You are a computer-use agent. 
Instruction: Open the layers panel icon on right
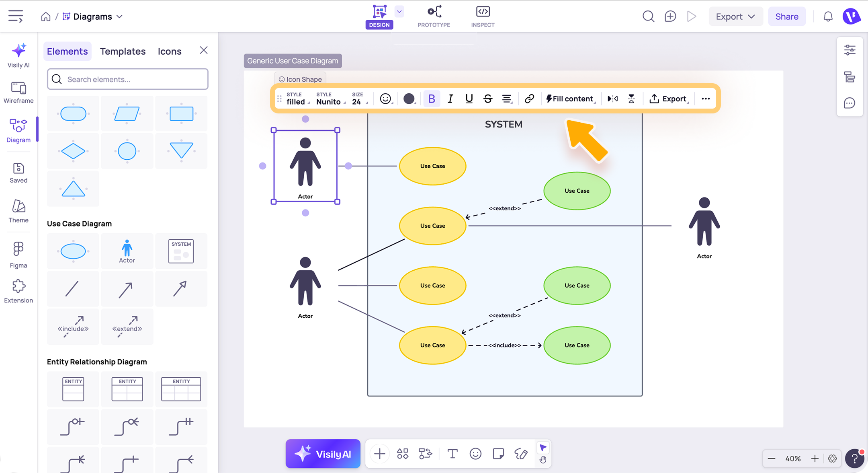pyautogui.click(x=850, y=77)
